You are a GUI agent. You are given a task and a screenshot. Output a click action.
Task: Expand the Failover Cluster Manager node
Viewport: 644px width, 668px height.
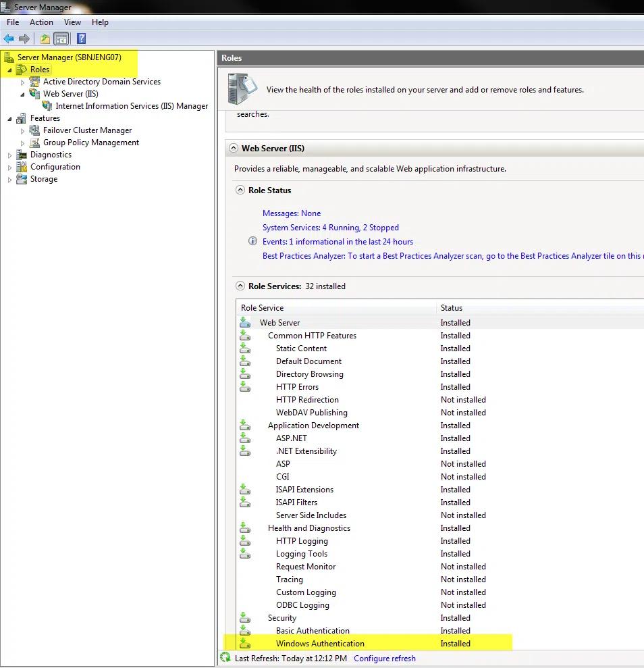pyautogui.click(x=22, y=131)
